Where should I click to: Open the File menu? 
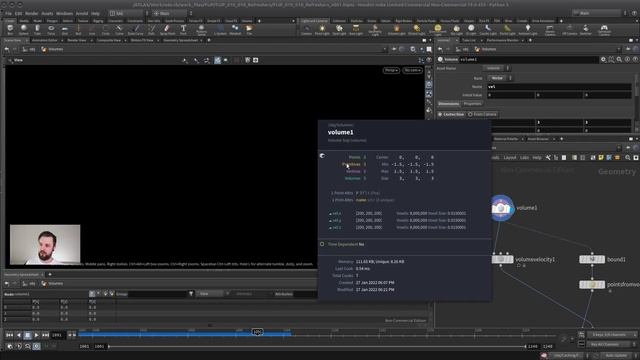point(8,13)
